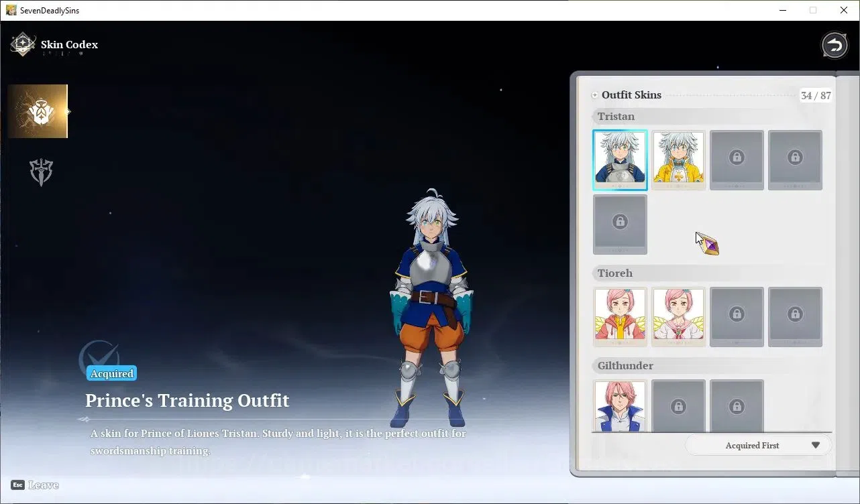Click the Tristan character model preview
The image size is (860, 504).
point(432,308)
